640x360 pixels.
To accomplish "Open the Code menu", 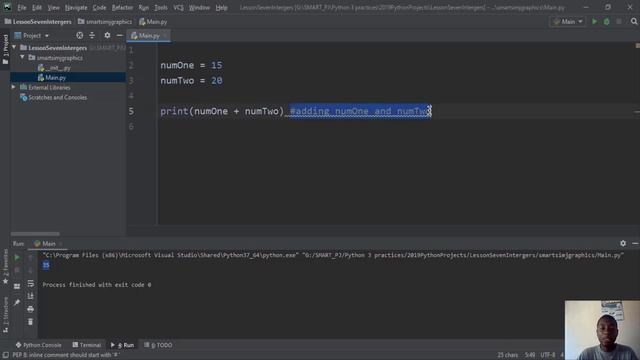I will (99, 8).
